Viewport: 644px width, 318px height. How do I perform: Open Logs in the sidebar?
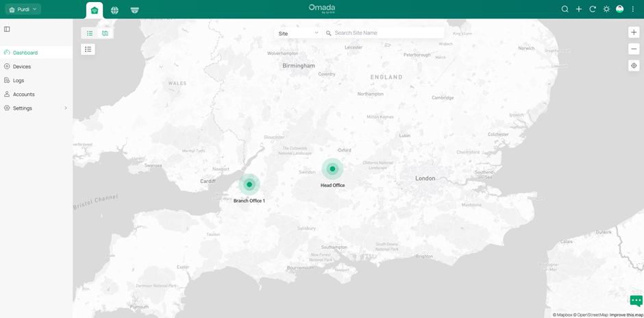coord(18,80)
